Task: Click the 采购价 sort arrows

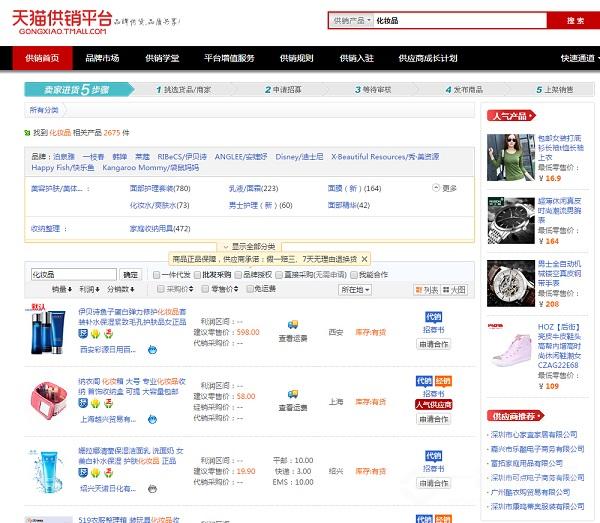Action: [191, 288]
